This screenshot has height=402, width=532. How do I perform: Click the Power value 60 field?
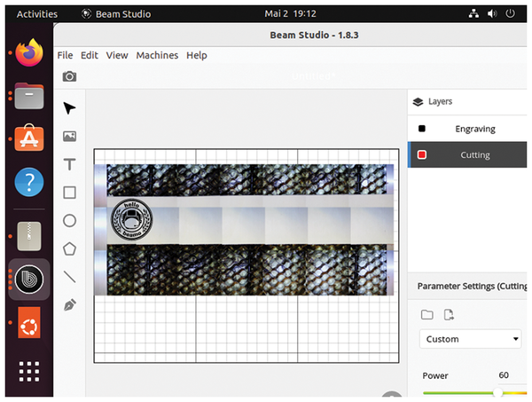pyautogui.click(x=504, y=374)
